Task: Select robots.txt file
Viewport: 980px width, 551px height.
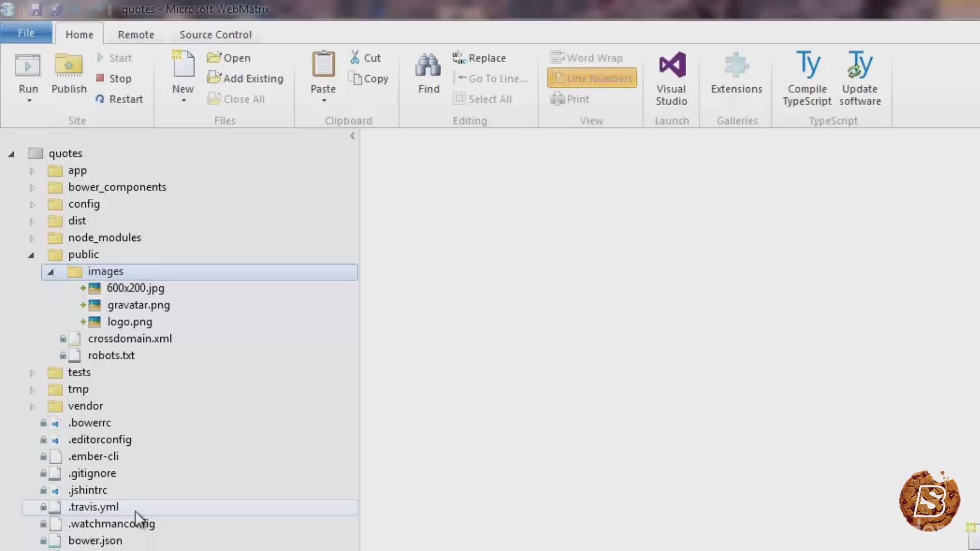Action: point(111,356)
